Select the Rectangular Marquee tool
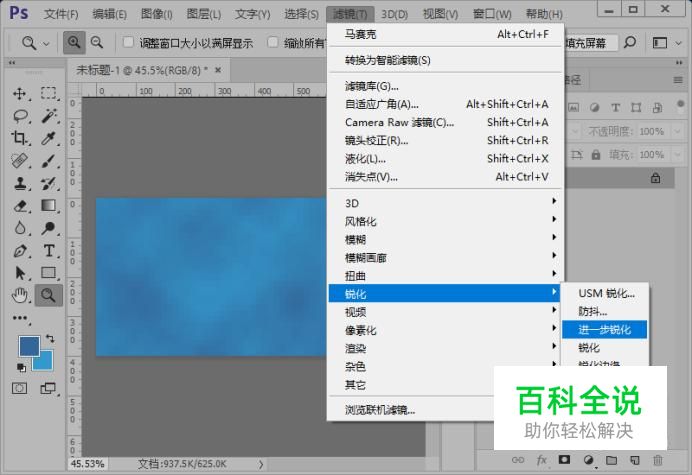The image size is (692, 475). tap(49, 94)
